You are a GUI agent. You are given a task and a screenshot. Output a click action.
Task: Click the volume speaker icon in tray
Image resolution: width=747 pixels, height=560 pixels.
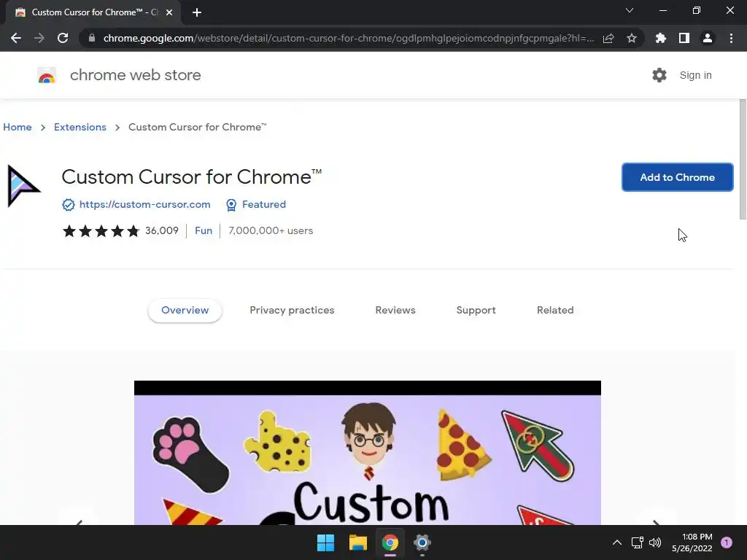tap(655, 542)
